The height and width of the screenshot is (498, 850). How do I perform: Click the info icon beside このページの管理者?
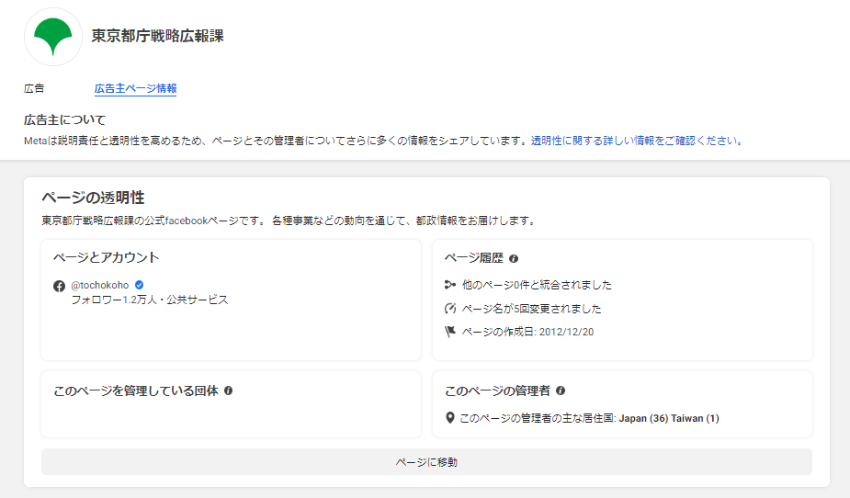tap(561, 391)
